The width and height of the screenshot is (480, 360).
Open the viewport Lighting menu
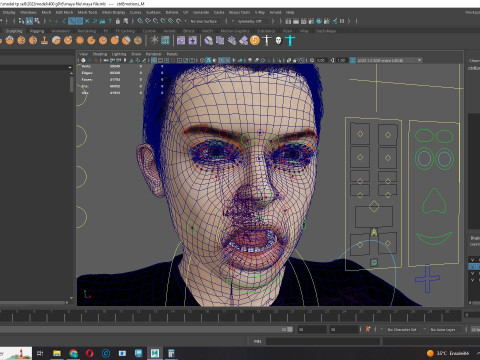119,54
